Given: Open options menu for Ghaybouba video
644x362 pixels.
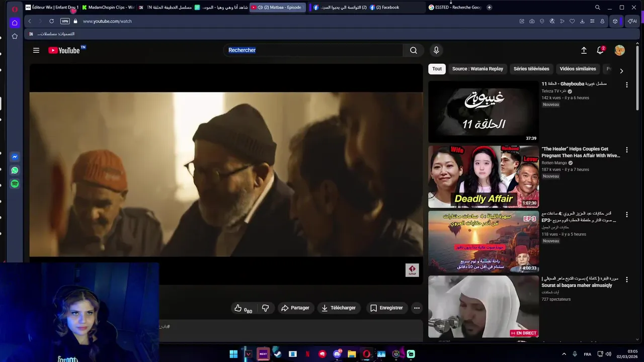Looking at the screenshot, I should (626, 85).
